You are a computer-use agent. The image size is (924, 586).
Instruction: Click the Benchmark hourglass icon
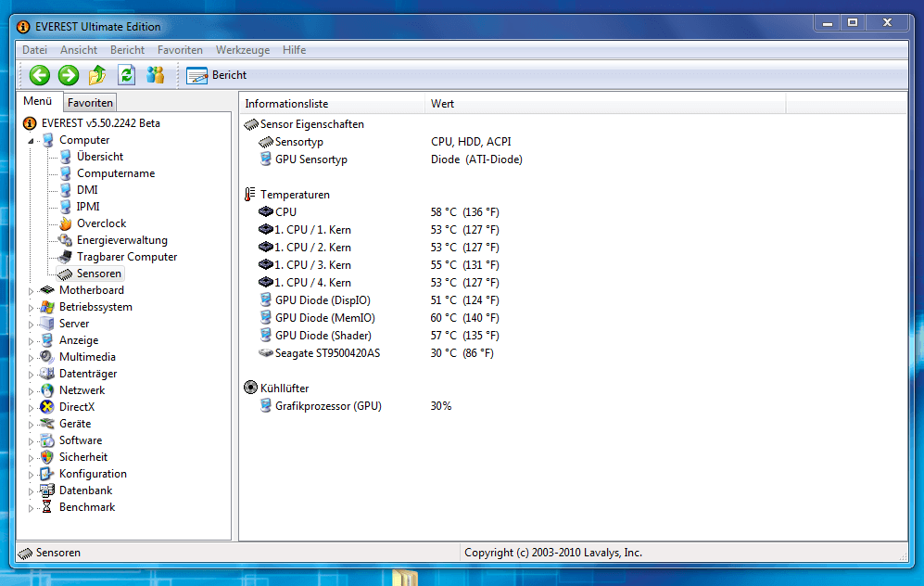click(47, 507)
